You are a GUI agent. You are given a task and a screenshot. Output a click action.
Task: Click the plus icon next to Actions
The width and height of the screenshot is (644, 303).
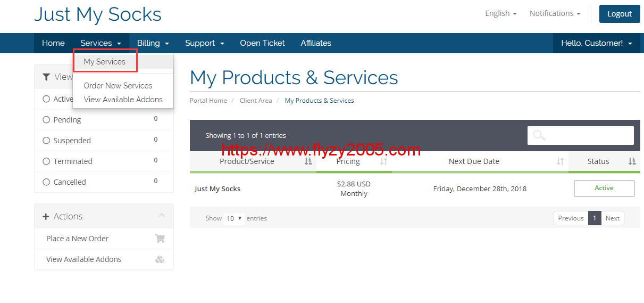tap(46, 217)
